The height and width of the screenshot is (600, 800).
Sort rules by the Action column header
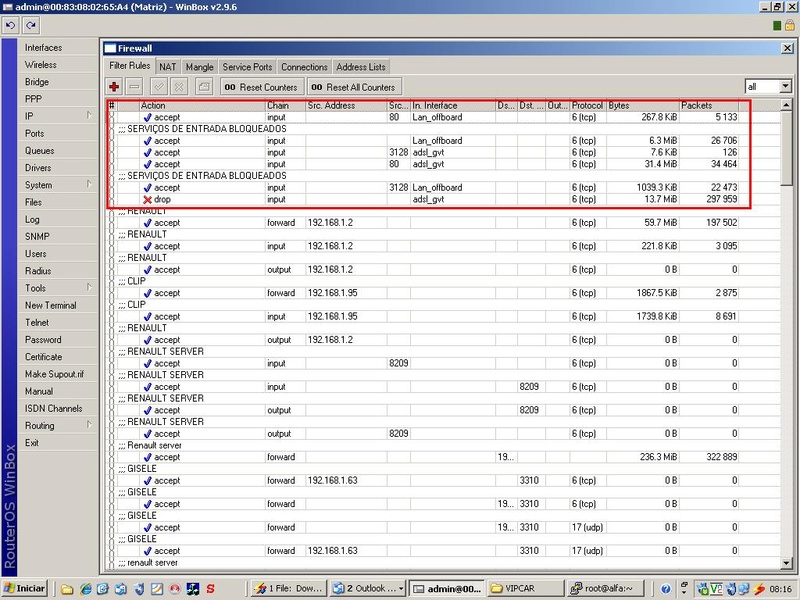pos(202,106)
